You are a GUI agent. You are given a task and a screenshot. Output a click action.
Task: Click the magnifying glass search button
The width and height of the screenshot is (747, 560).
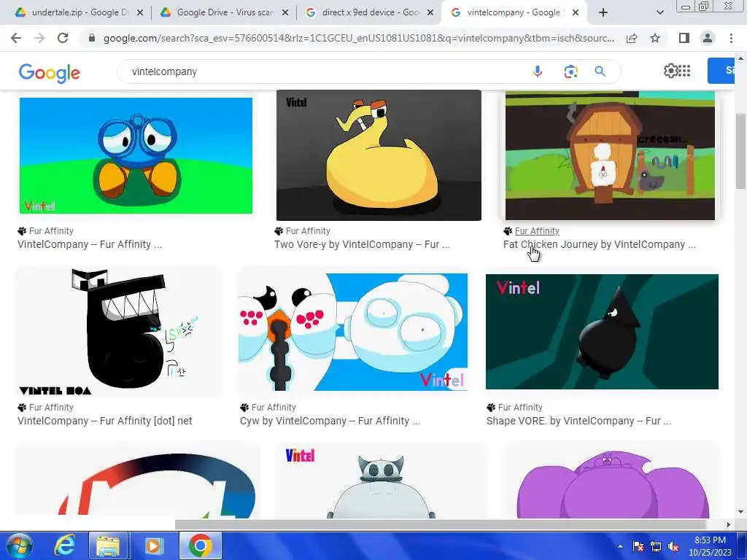(x=600, y=71)
